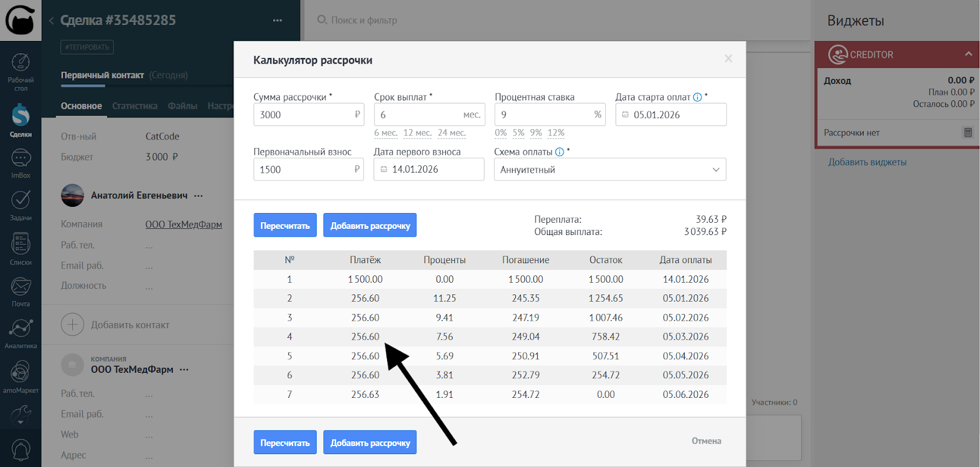
Task: Select the 12% interest rate preset
Action: point(556,133)
